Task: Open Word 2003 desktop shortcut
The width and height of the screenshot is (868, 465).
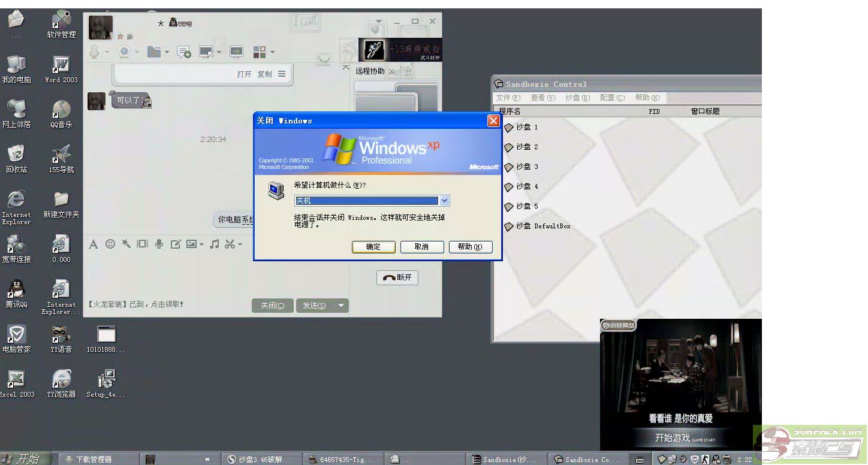Action: (x=61, y=69)
